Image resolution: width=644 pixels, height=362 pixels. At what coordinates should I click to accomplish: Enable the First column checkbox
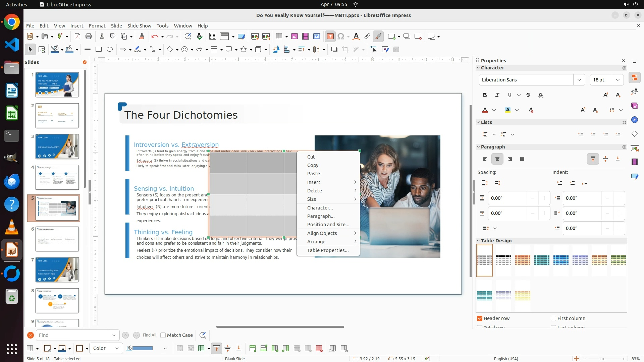pyautogui.click(x=553, y=318)
